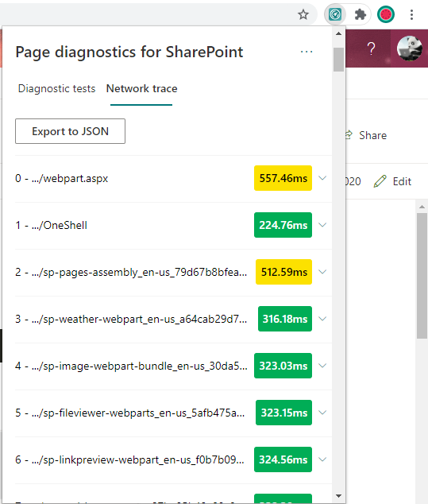Open the Chrome profile avatar
This screenshot has height=504, width=428.
coord(386,14)
